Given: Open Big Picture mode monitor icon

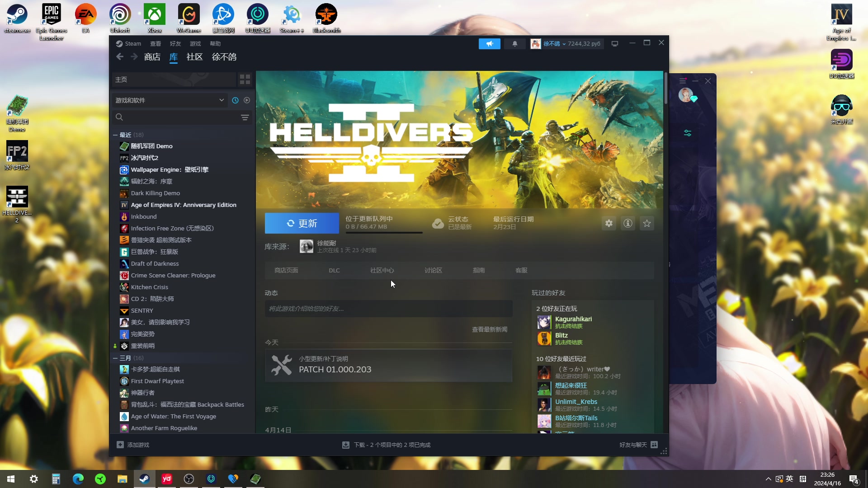Looking at the screenshot, I should coord(615,44).
